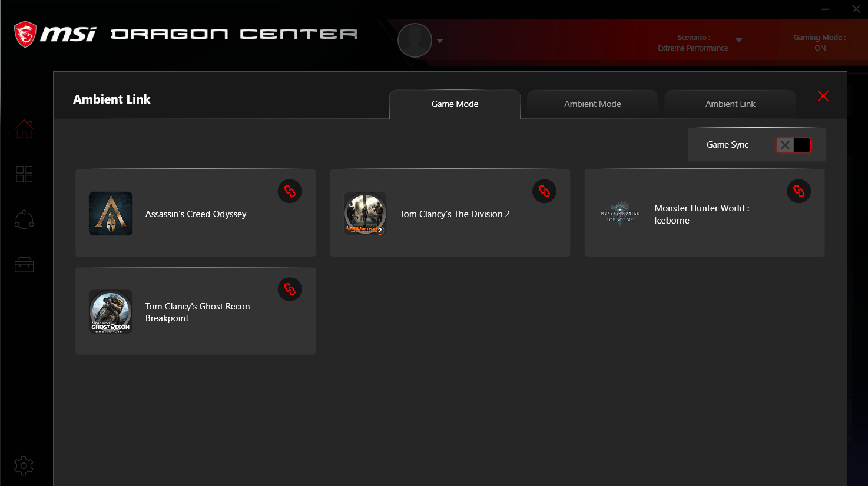Open the Ambient Link tab

click(730, 104)
